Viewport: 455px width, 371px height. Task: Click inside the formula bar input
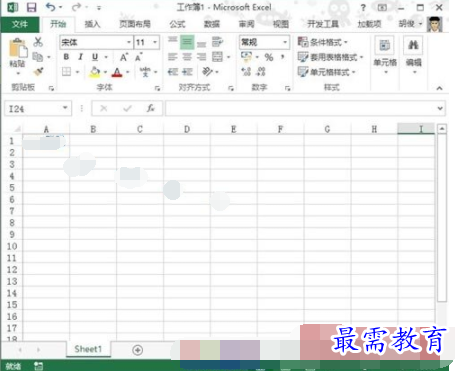point(301,108)
